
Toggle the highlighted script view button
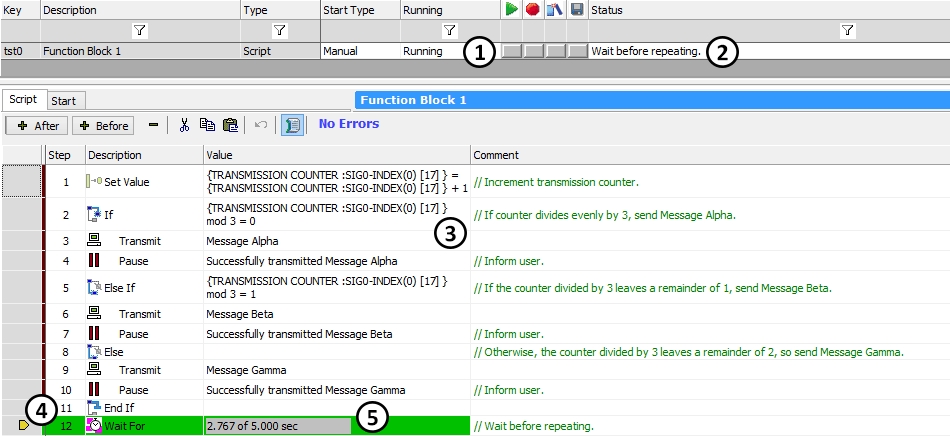[x=293, y=125]
